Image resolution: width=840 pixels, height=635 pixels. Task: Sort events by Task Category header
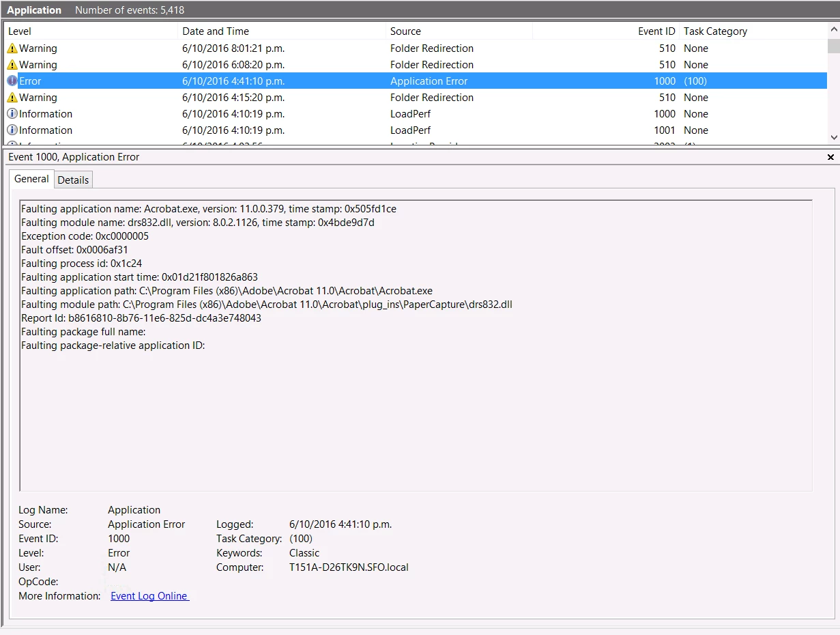pos(753,31)
